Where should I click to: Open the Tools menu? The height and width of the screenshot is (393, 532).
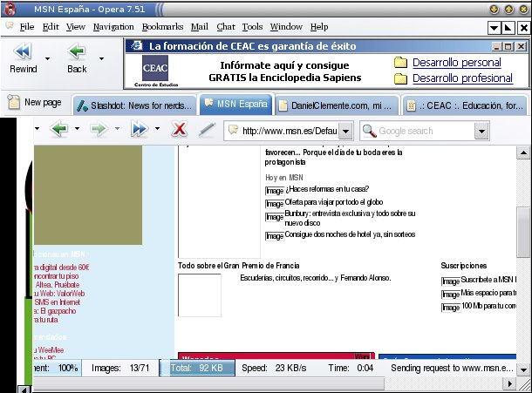pos(252,27)
